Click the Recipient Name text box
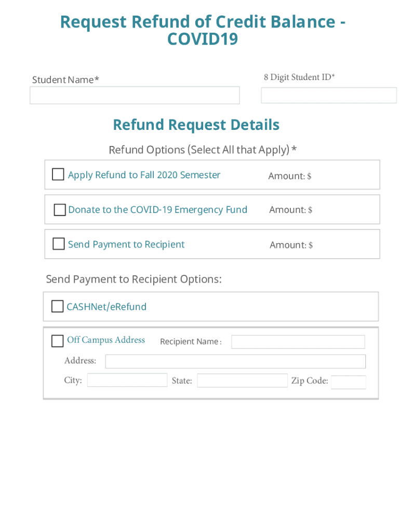 click(x=298, y=342)
